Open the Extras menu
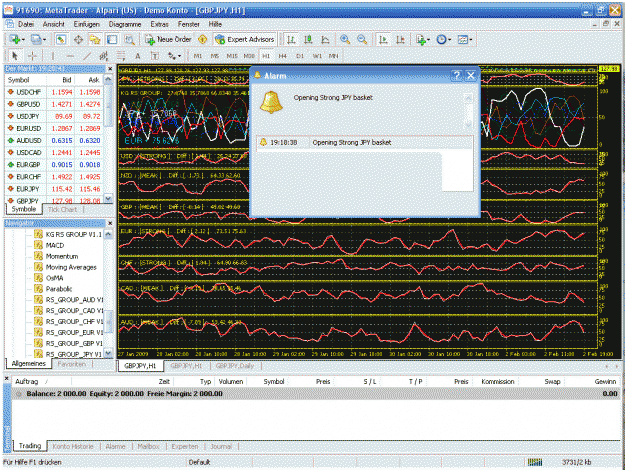 click(x=159, y=24)
